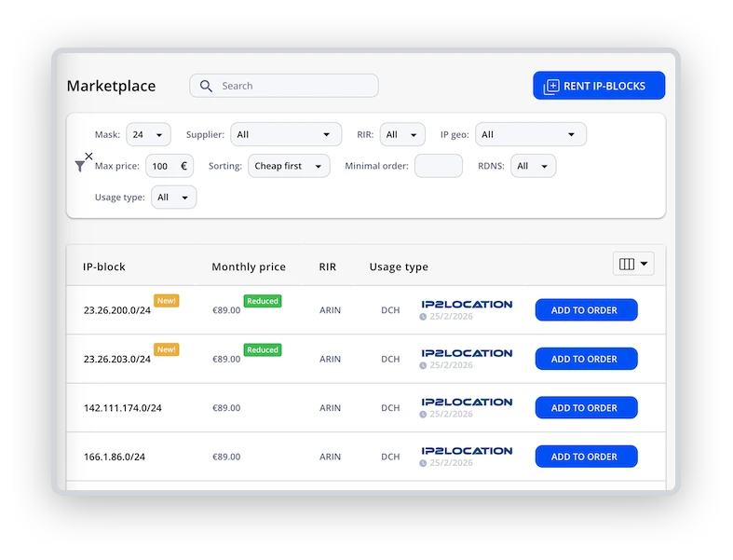This screenshot has width=733, height=560.
Task: Open the Mask dropdown showing 24
Action: tap(148, 135)
